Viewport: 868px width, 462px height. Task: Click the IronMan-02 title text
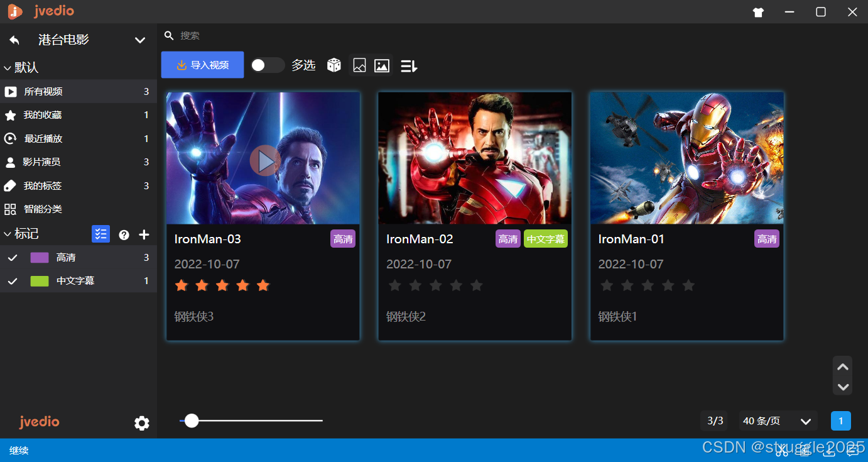(420, 239)
